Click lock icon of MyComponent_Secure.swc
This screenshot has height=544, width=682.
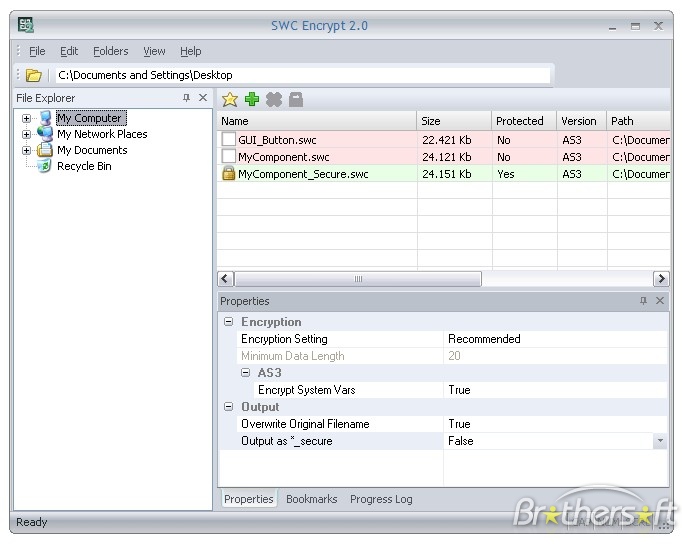click(229, 174)
